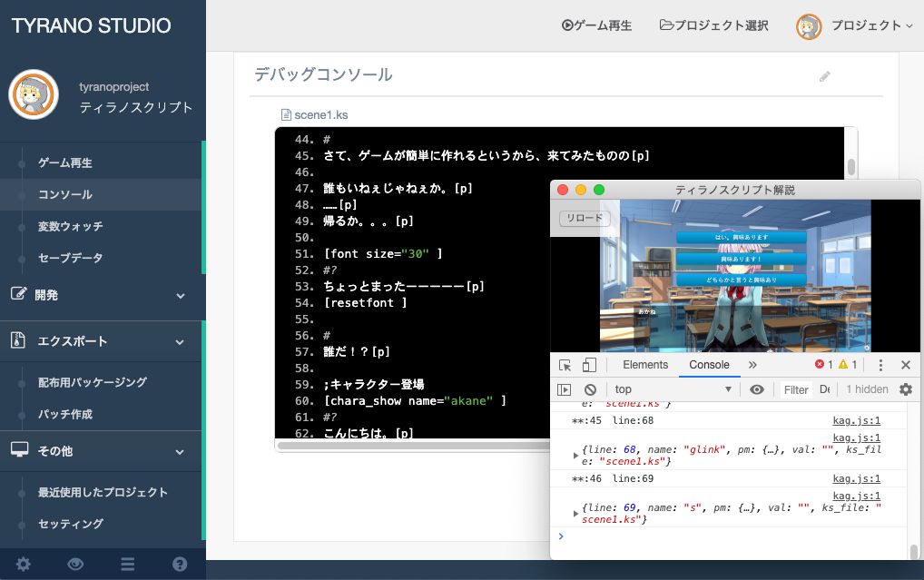
Task: Show the DevTools console sidebar panel icon
Action: (x=564, y=389)
